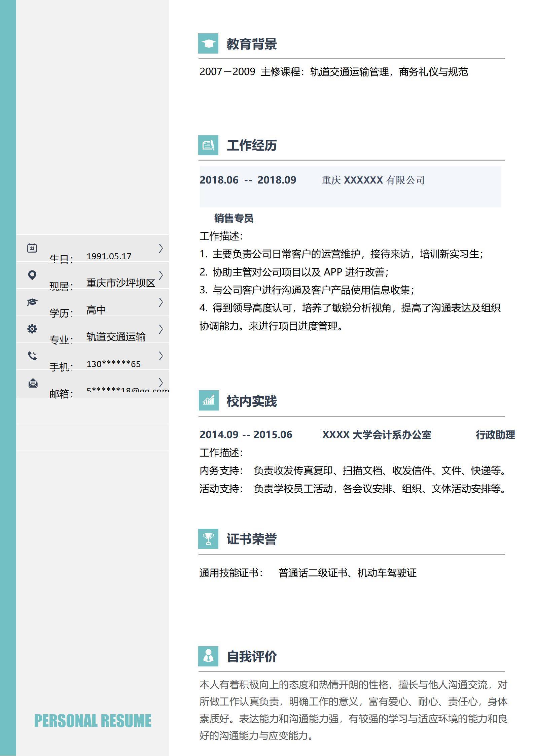This screenshot has height=756, width=534.
Task: Click the person icon beside 自我评价
Action: [x=208, y=656]
